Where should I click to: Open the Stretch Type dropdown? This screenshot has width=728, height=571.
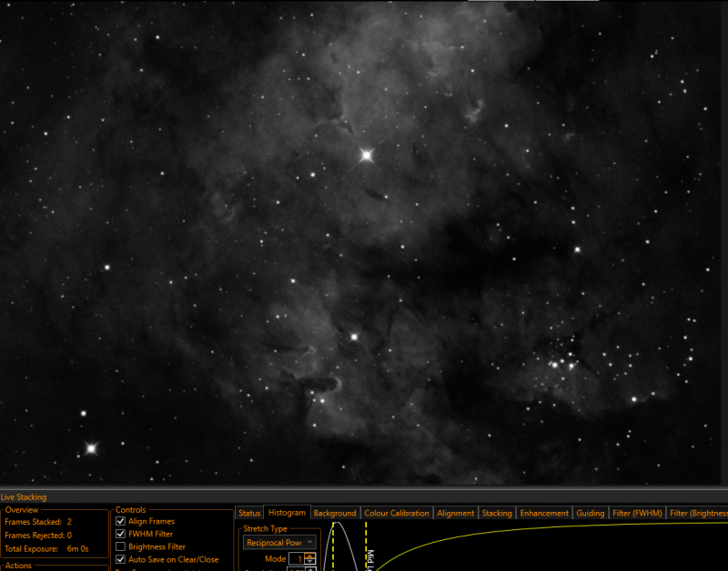tap(279, 542)
